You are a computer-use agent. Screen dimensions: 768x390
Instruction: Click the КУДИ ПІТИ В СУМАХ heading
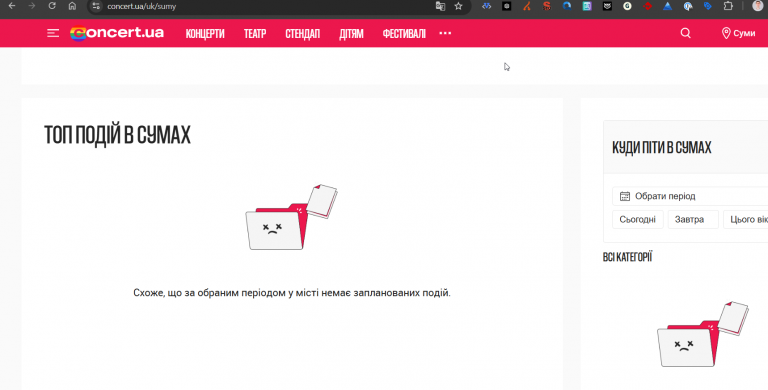coord(662,147)
